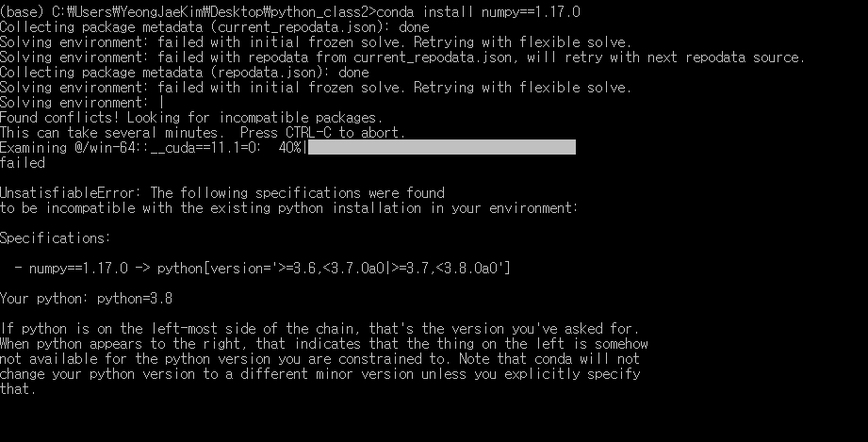Click the numpy==1.17.0 specification line
The height and width of the screenshot is (442, 868).
262,269
